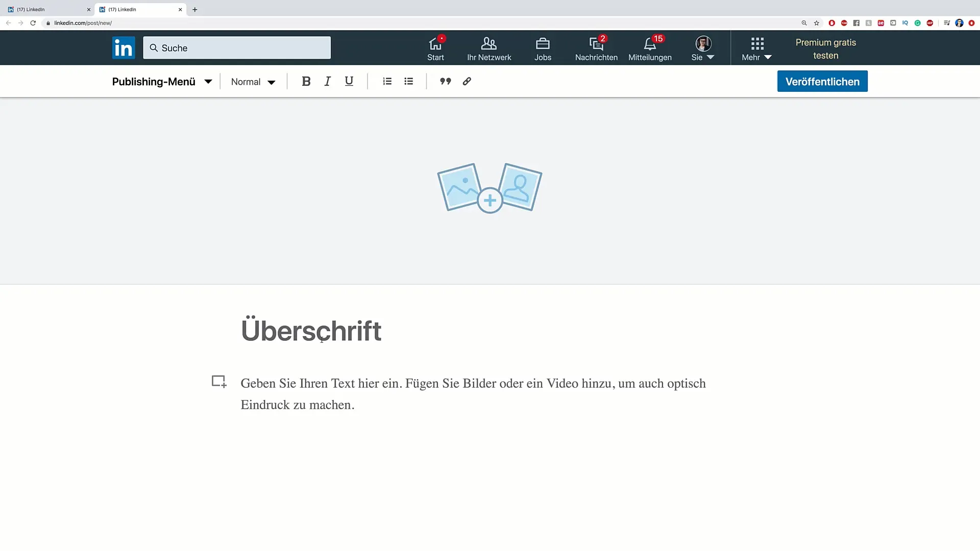The image size is (980, 551).
Task: Click the Überschrift title field
Action: (x=311, y=331)
